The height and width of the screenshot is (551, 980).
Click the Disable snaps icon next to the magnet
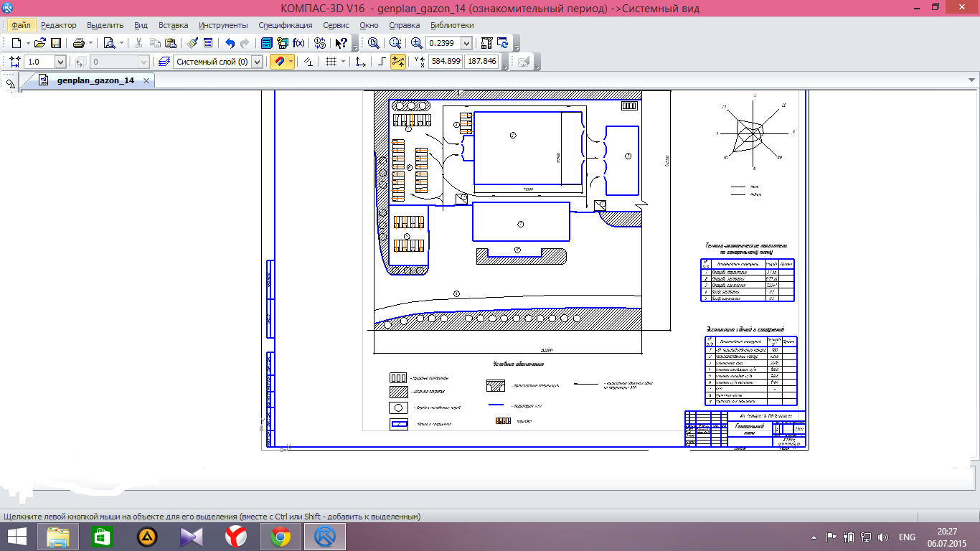(307, 62)
